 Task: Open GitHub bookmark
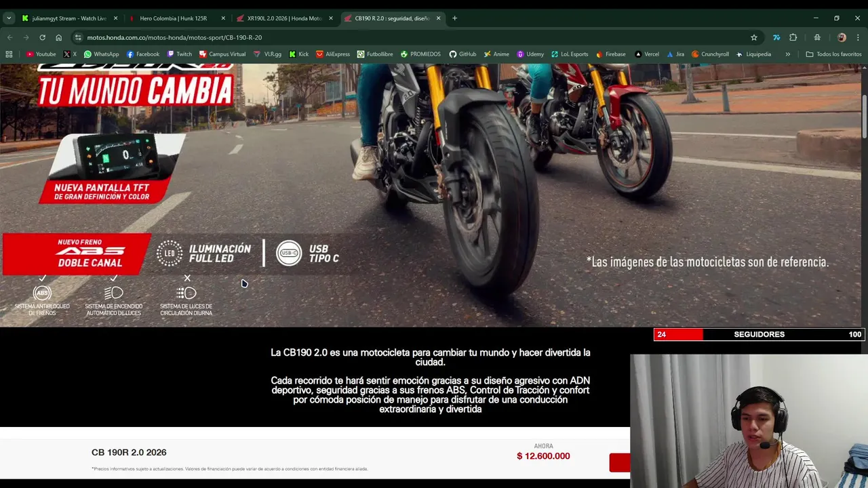tap(462, 54)
